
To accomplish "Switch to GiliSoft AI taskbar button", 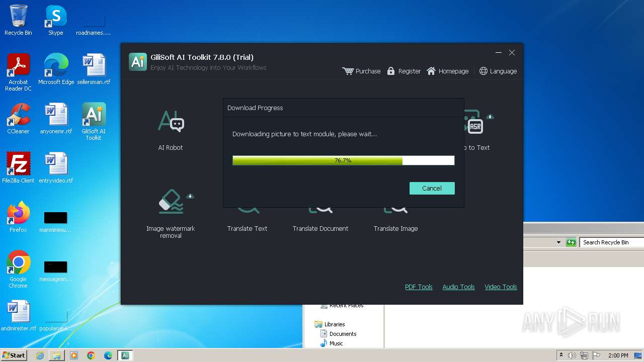I will pyautogui.click(x=125, y=355).
